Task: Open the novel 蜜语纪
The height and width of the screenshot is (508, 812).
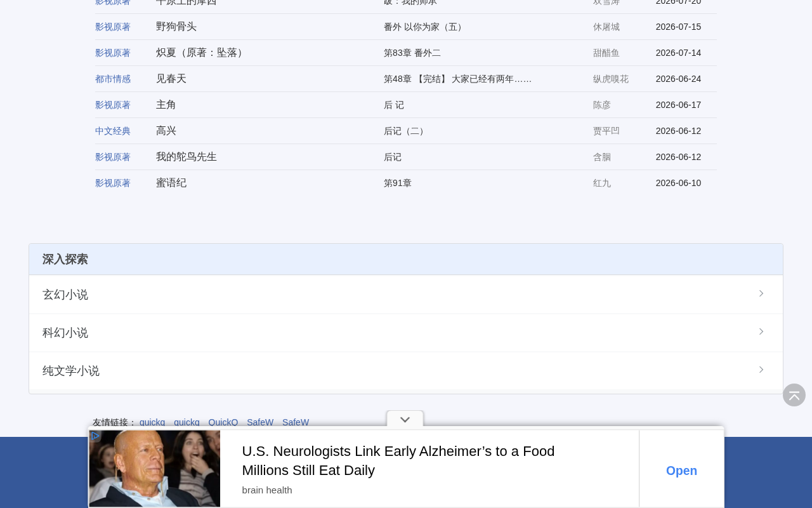Action: pos(171,183)
